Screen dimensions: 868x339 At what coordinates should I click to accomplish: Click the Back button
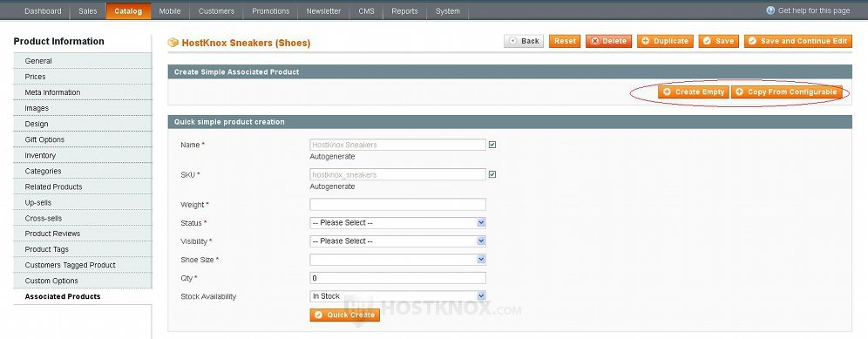[524, 41]
